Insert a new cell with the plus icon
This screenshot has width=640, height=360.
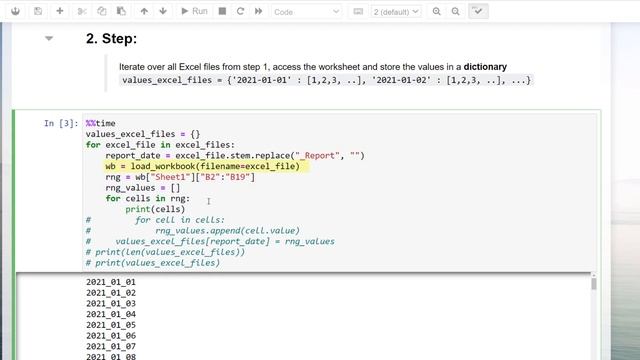coord(60,11)
